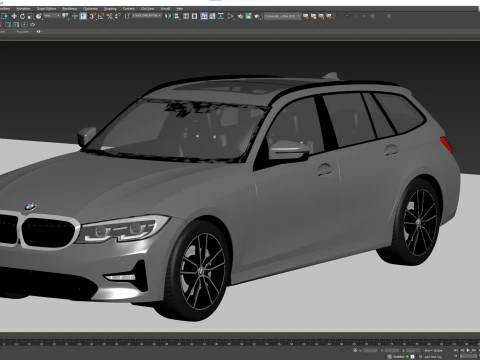Open the Reference Coordinate System dropdown
This screenshot has height=360, width=480.
click(x=52, y=16)
